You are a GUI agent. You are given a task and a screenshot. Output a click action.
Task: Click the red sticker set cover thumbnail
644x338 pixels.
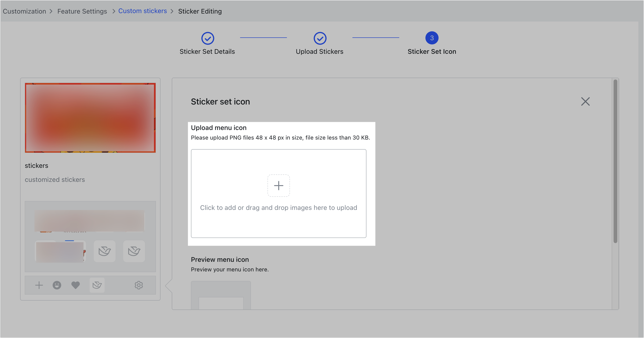(90, 118)
